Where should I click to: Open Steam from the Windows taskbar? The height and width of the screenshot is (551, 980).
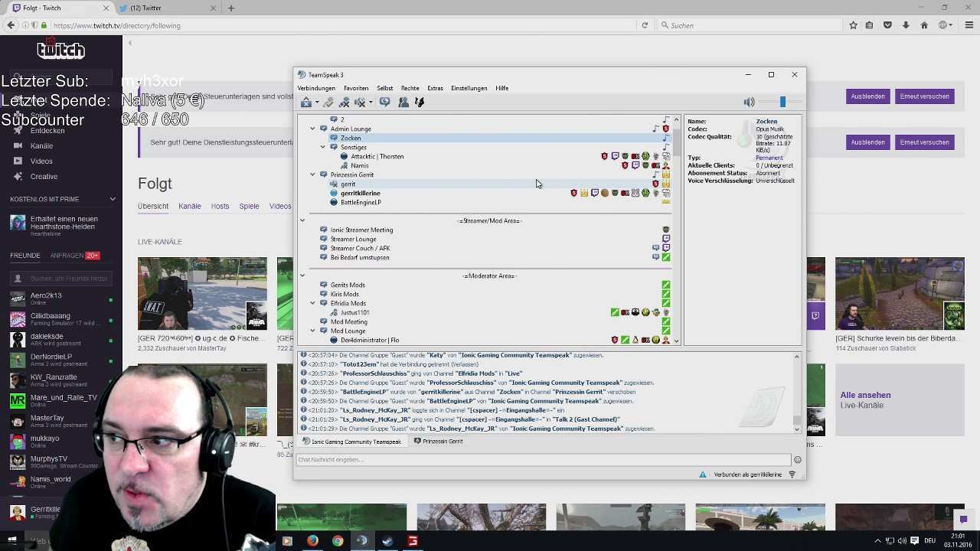click(387, 541)
